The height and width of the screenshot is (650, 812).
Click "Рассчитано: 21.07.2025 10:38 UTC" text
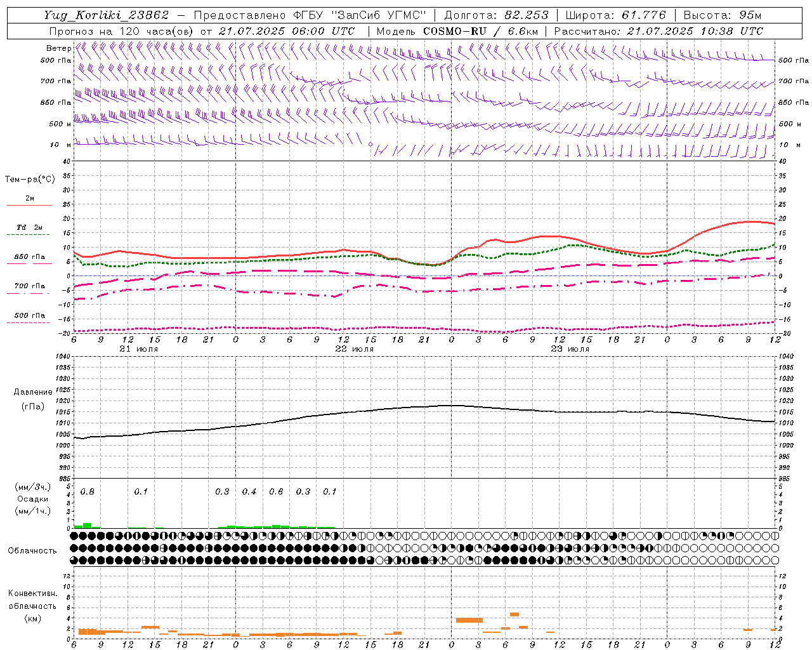pos(658,31)
